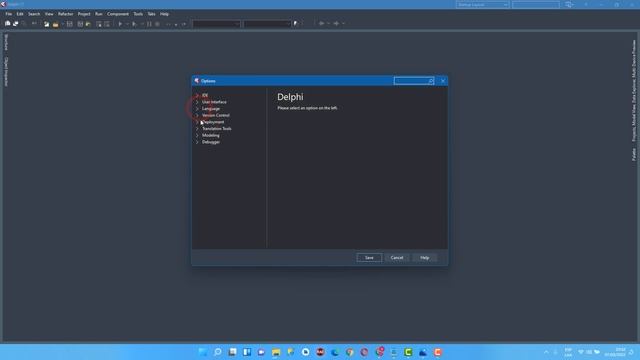Screen dimensions: 640x360
Task: Click the taskbar Search icon
Action: click(218, 352)
